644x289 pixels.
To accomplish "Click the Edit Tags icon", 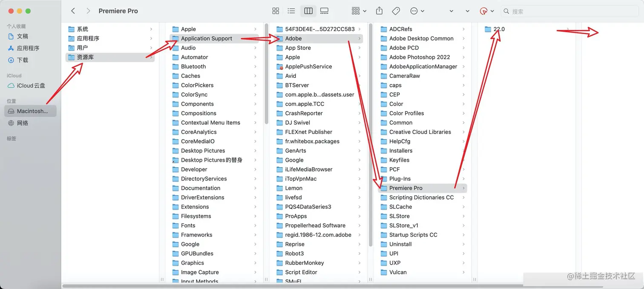I will [x=396, y=11].
